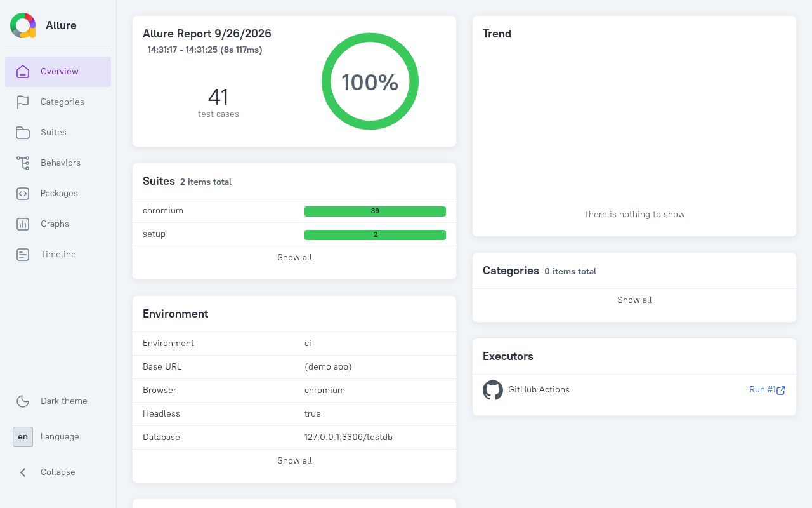This screenshot has width=812, height=508.
Task: Click the Database value 127.0.0.1:3306/testdb
Action: coord(348,438)
